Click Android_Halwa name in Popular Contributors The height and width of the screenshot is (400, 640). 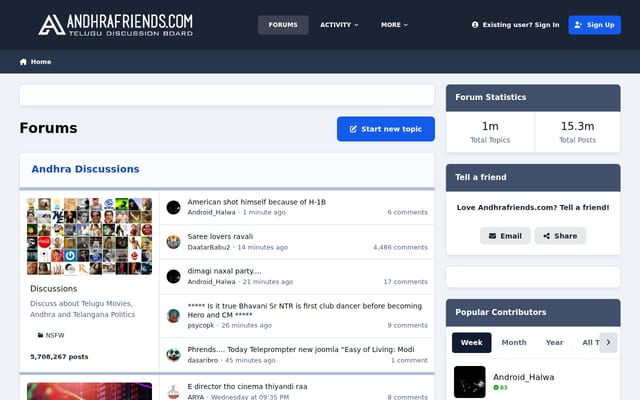(x=524, y=377)
